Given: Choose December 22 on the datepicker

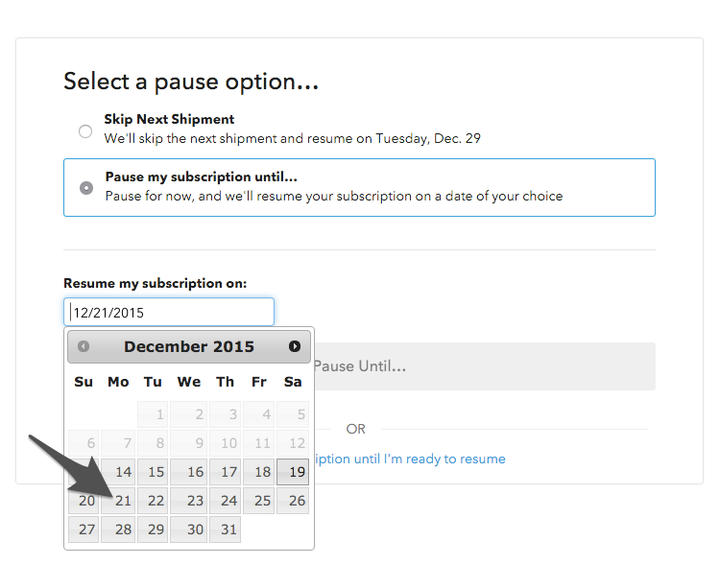Looking at the screenshot, I should pos(153,501).
